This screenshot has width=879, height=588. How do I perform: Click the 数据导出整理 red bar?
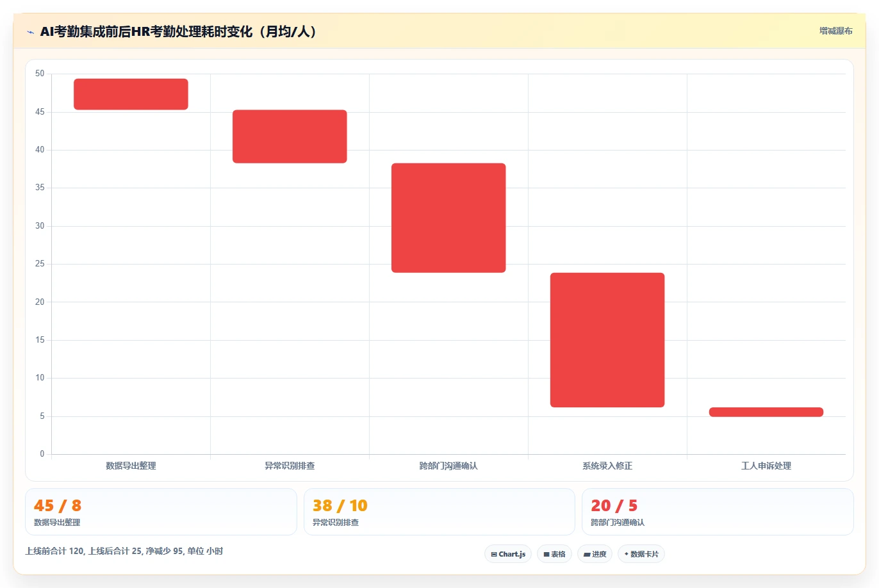131,94
